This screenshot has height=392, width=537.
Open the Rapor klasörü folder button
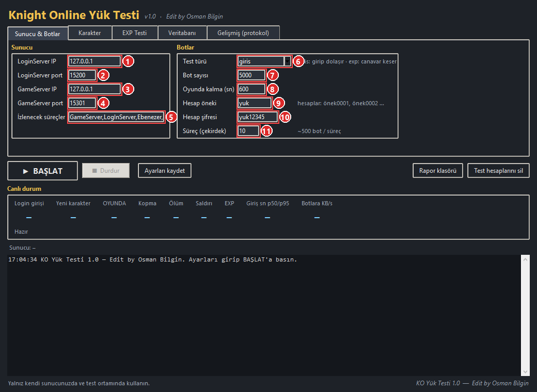[x=438, y=171]
